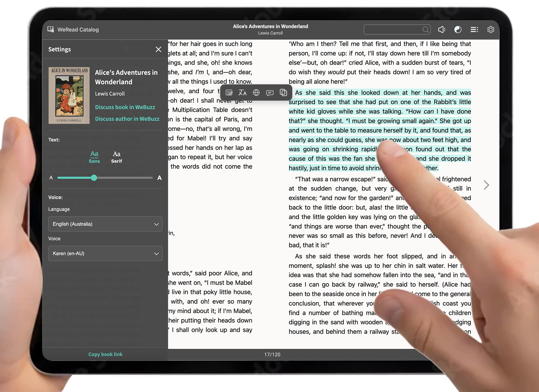
Task: Click the page indicator 17/120
Action: tap(272, 355)
